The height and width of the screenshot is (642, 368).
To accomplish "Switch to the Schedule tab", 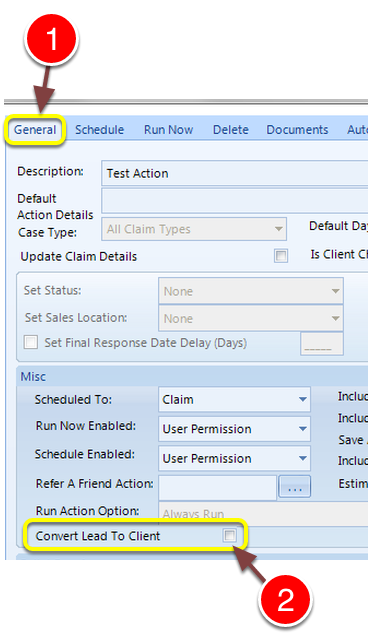I will 99,130.
